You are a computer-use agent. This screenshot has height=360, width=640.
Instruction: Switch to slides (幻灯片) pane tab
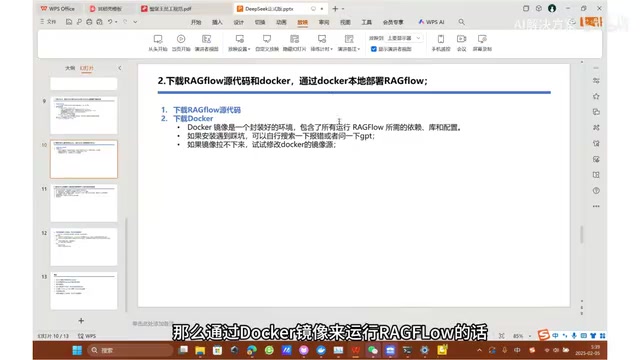(87, 68)
